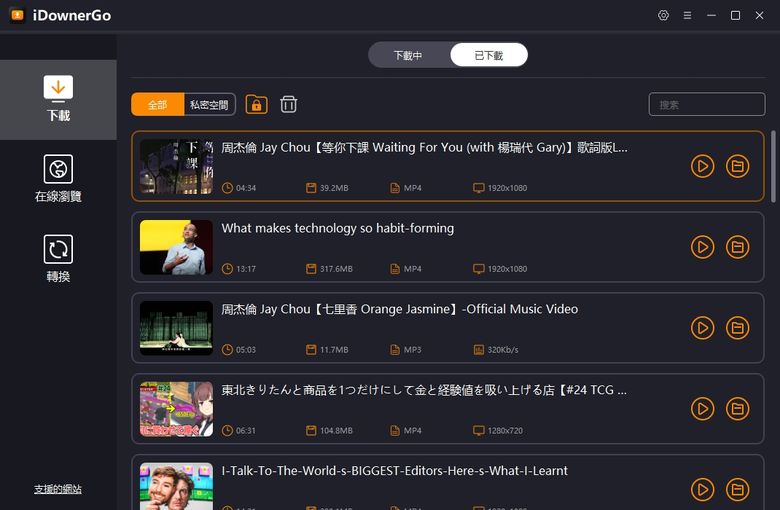Select title What makes technology so habit-forming
780x510 pixels.
coord(338,228)
